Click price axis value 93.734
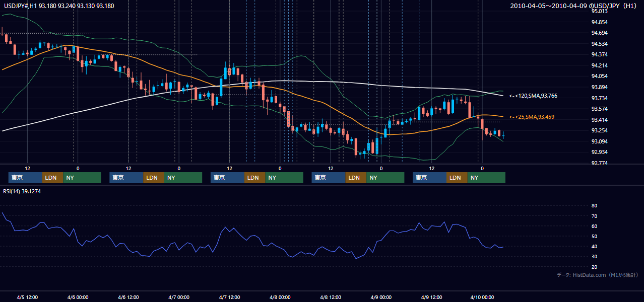Viewport: 644px width, 302px height. tap(599, 98)
